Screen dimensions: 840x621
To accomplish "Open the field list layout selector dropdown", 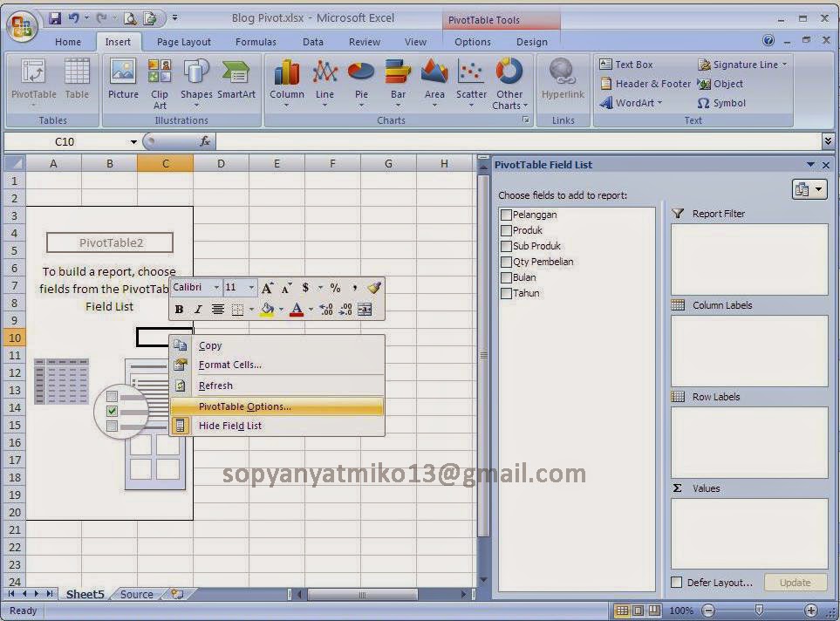I will (818, 188).
